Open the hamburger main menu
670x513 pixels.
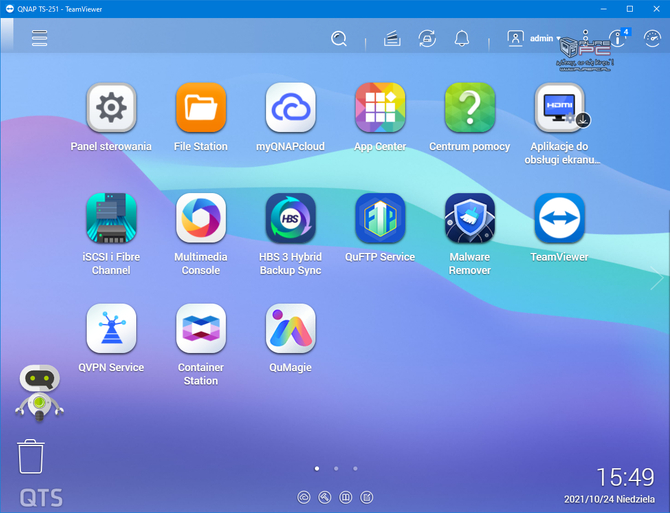click(39, 38)
